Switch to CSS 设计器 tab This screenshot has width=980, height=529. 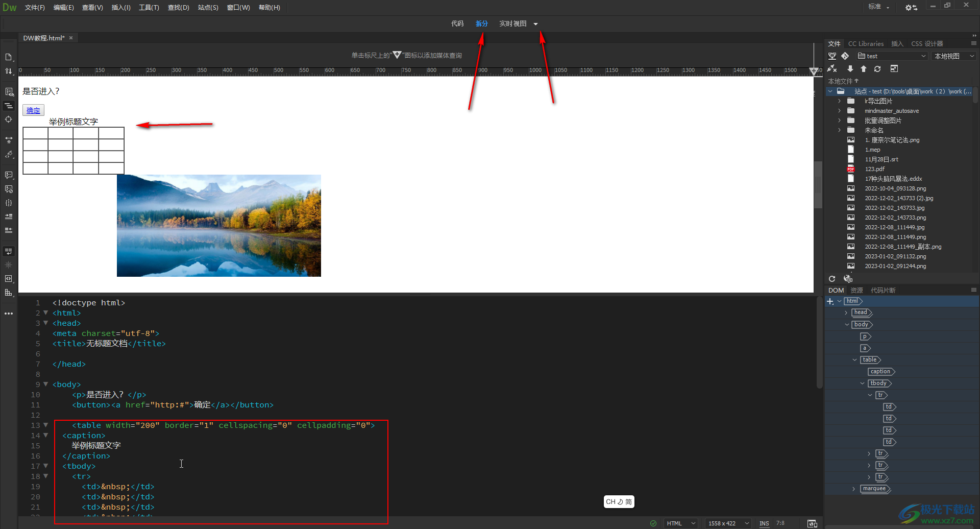pyautogui.click(x=927, y=44)
